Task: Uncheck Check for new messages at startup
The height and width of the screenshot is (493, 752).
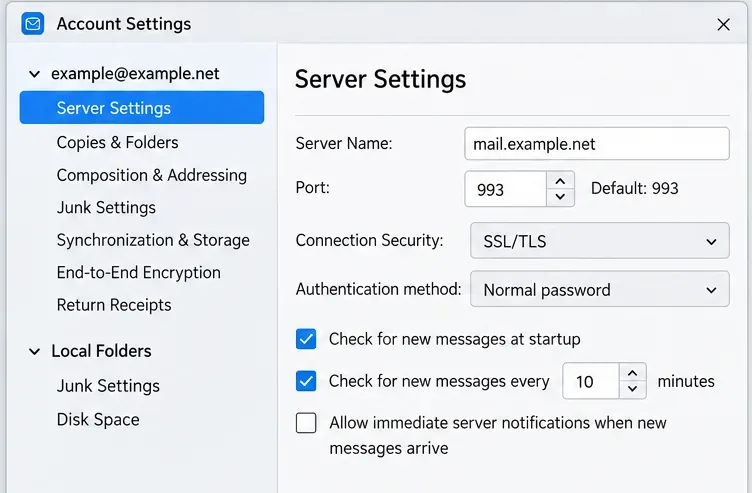Action: tap(306, 339)
